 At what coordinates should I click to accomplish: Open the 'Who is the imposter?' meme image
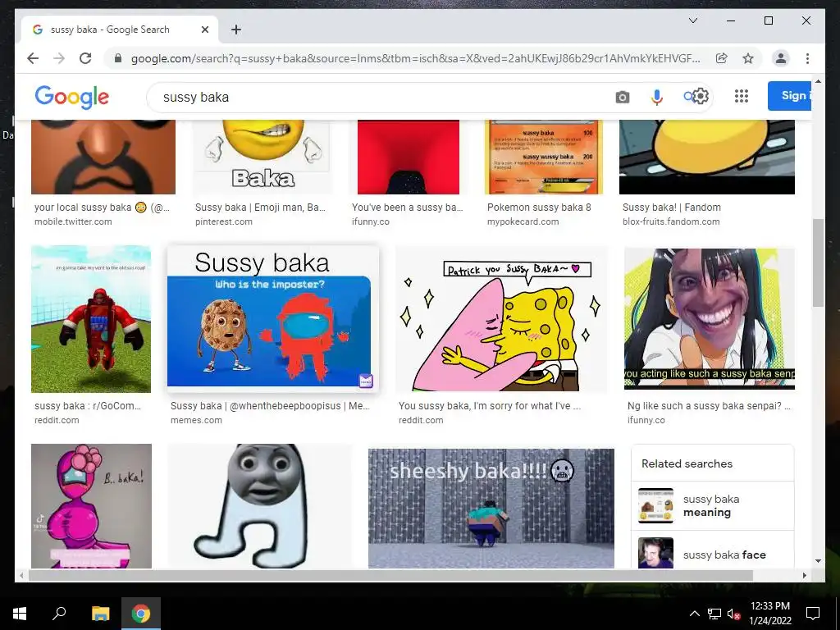tap(273, 319)
